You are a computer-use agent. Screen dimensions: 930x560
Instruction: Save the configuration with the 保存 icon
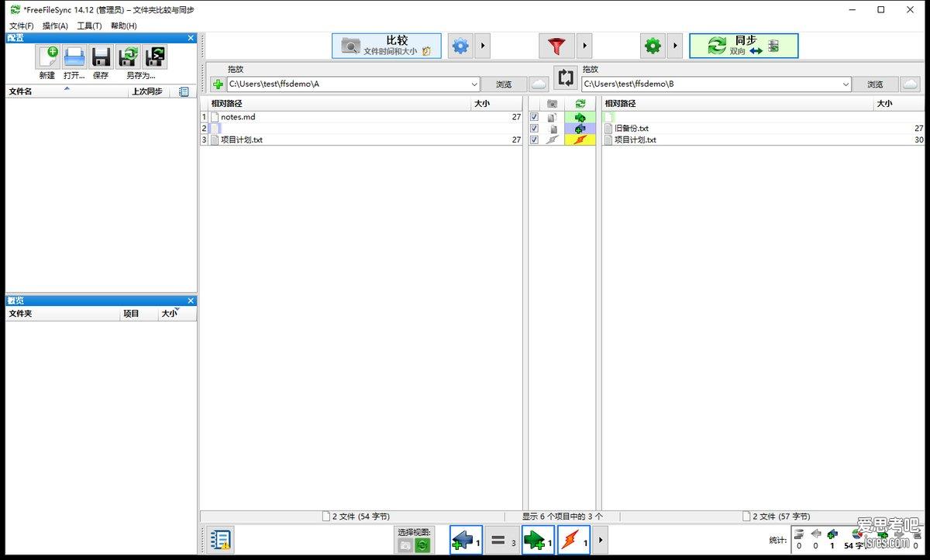(101, 57)
